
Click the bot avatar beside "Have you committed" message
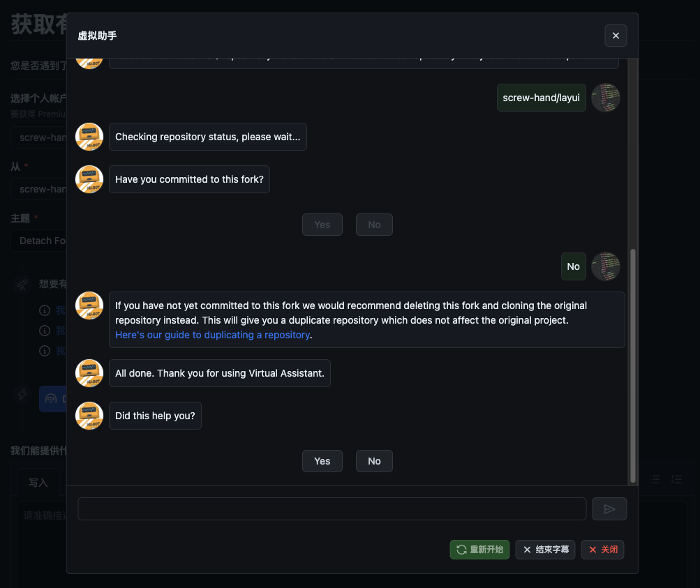pos(89,179)
